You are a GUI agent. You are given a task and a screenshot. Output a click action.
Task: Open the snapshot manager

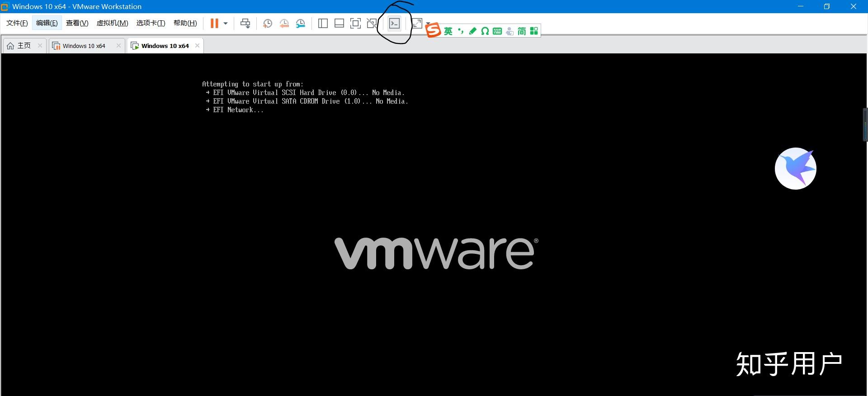[301, 24]
